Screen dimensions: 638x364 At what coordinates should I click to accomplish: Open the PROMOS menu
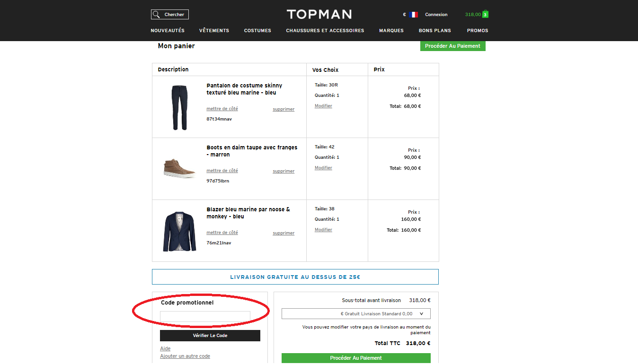click(x=478, y=31)
